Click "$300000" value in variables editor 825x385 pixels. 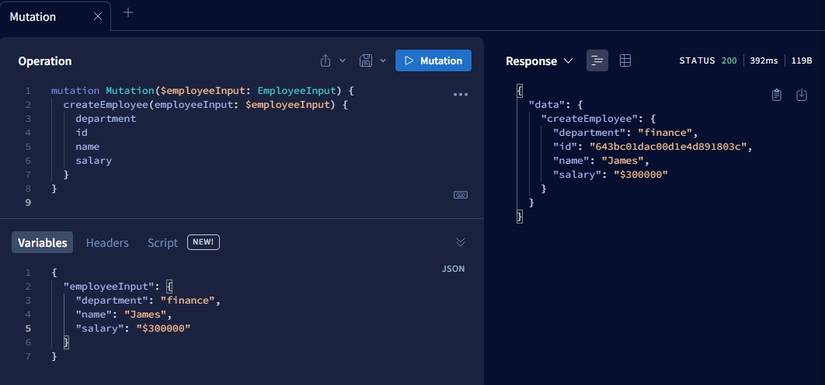163,328
